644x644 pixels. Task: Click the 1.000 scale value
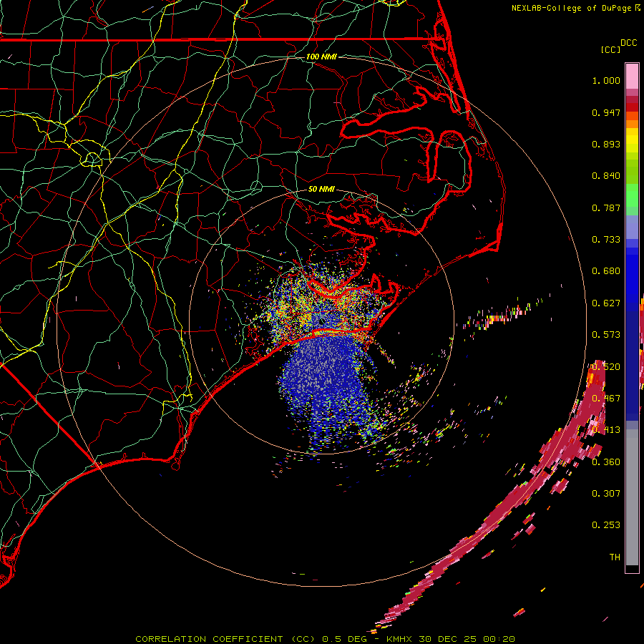(606, 80)
